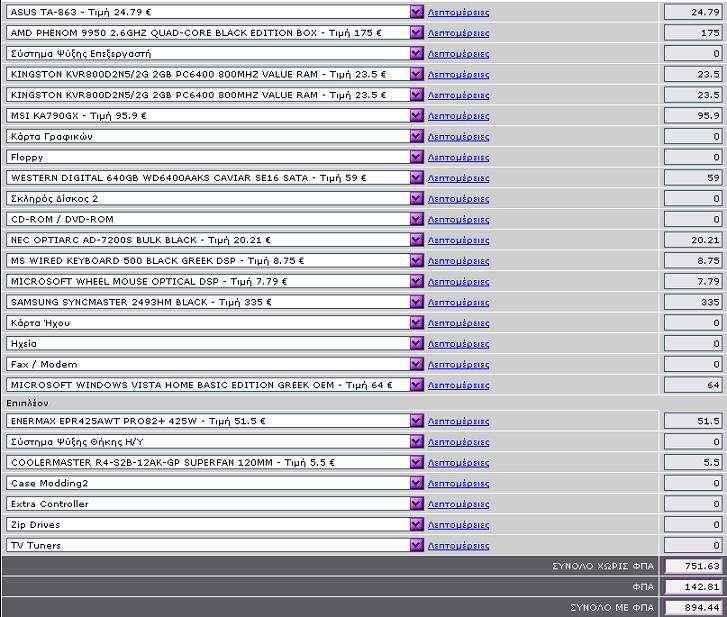The image size is (727, 617).
Task: View Λεπτομέρειες for MSI KA790GX
Action: point(458,116)
